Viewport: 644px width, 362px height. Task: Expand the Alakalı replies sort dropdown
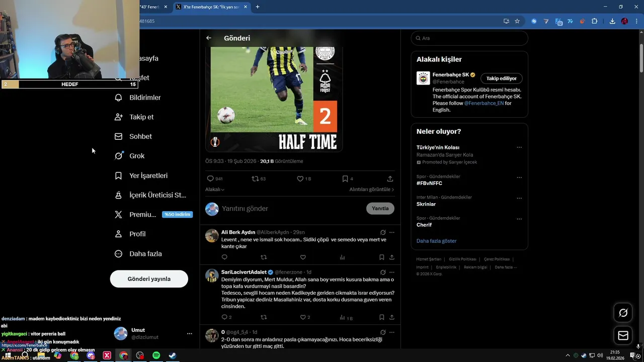215,190
